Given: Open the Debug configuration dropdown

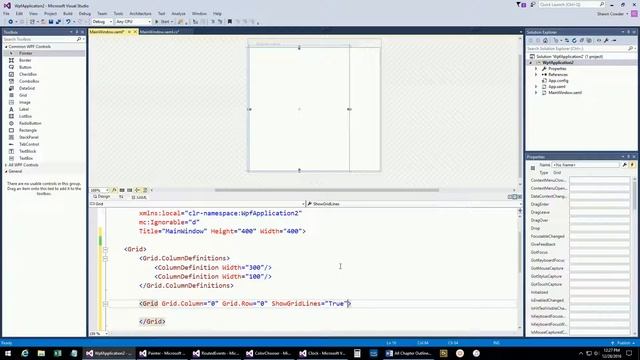Looking at the screenshot, I should [x=102, y=22].
